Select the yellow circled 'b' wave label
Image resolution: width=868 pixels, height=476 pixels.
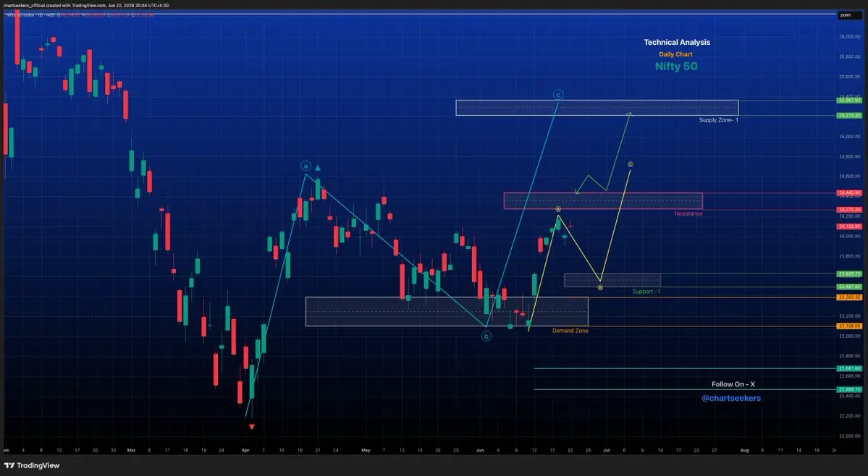tap(600, 287)
